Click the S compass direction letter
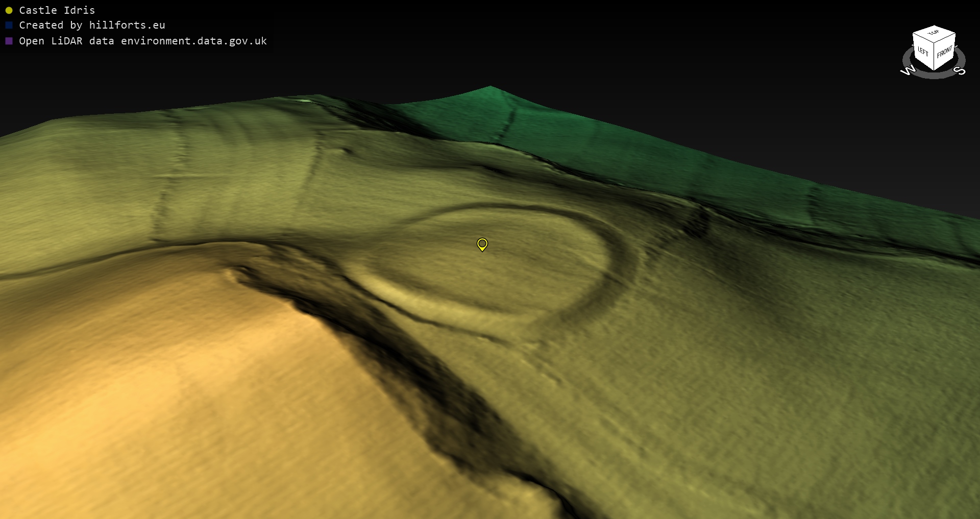Viewport: 980px width, 519px height. (x=960, y=70)
